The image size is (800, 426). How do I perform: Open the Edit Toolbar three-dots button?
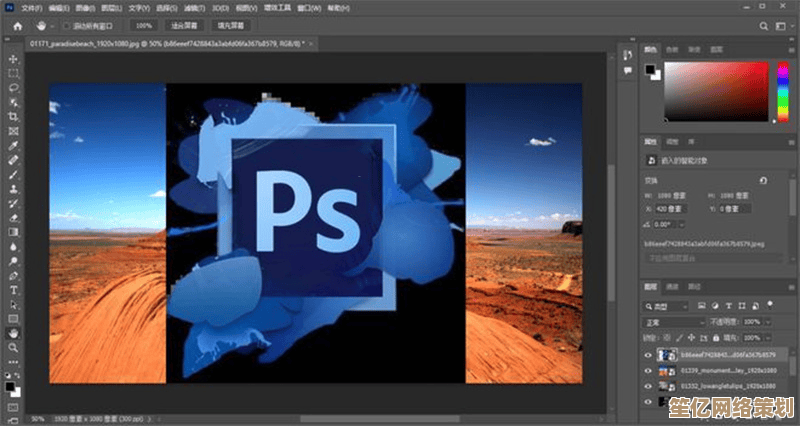13,362
